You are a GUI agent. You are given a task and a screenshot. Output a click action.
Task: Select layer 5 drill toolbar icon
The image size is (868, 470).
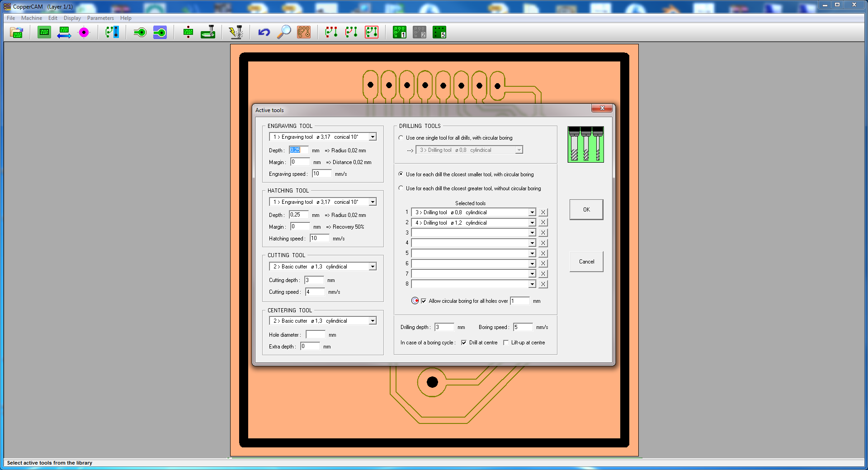click(439, 33)
